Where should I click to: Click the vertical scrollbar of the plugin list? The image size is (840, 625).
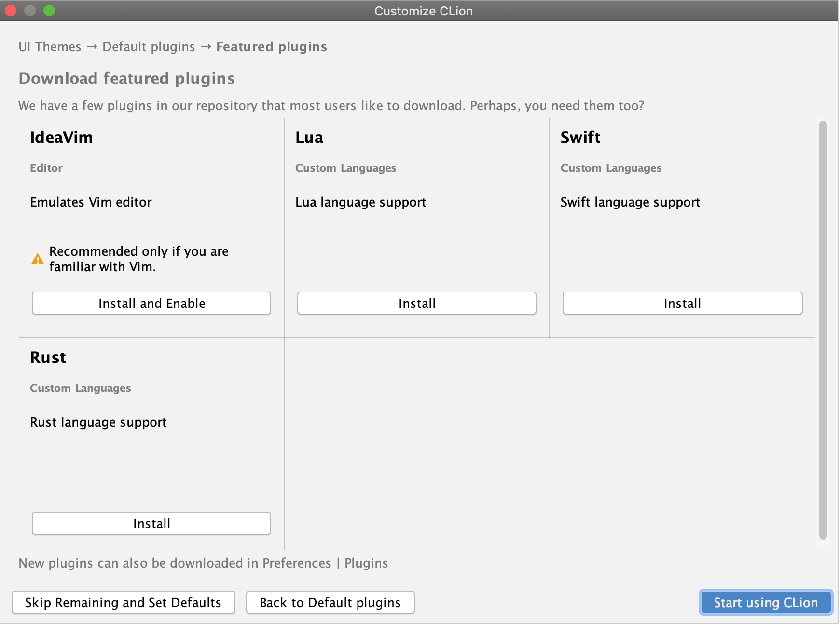823,330
